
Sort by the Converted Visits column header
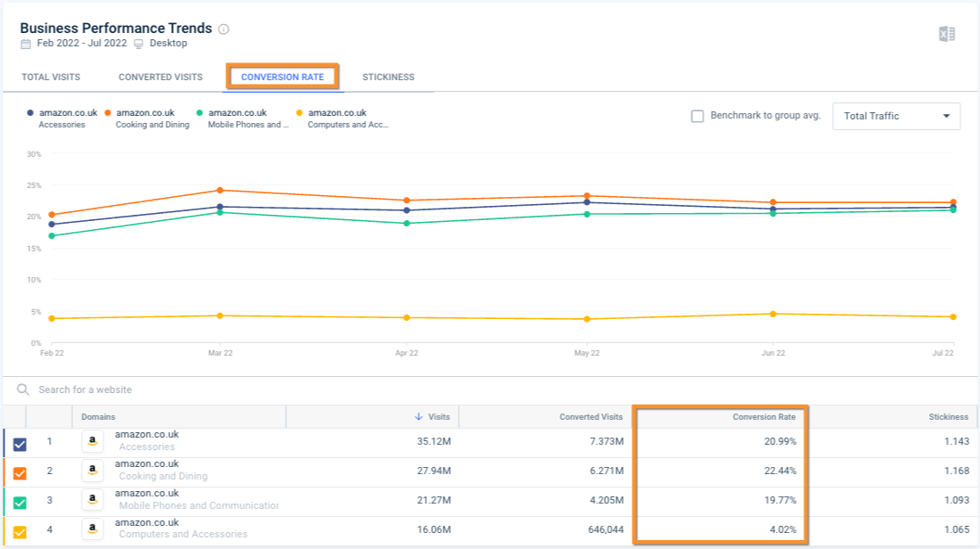[591, 416]
